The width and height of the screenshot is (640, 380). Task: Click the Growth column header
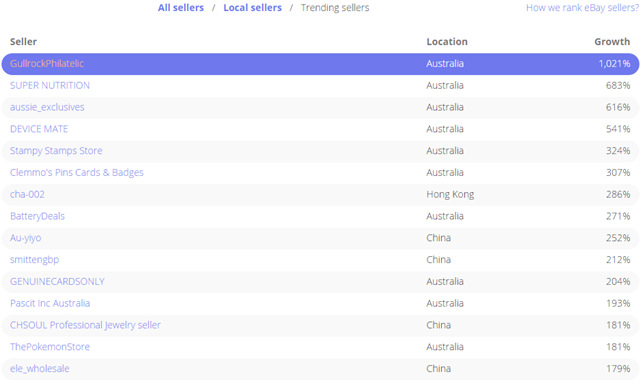pos(612,42)
